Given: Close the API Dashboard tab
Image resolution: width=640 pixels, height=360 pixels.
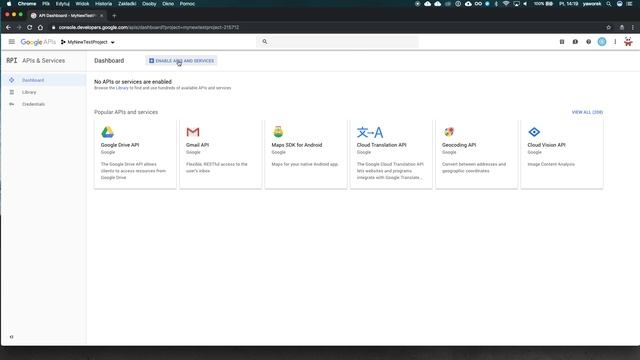Looking at the screenshot, I should pos(102,16).
